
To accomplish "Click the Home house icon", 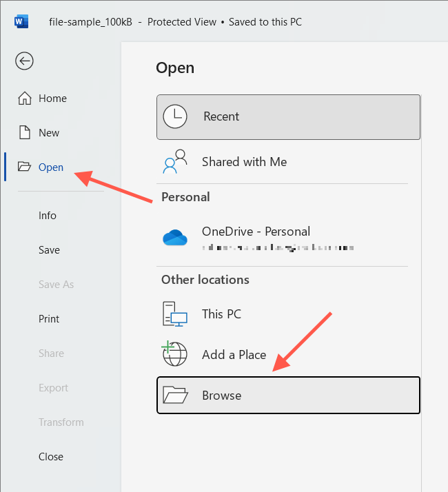I will tap(25, 99).
